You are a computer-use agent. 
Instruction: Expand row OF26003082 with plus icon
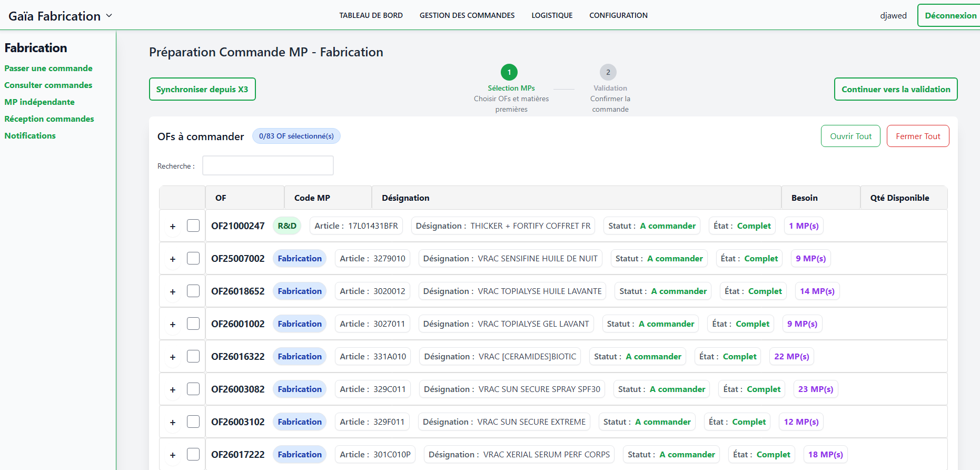[x=173, y=390]
